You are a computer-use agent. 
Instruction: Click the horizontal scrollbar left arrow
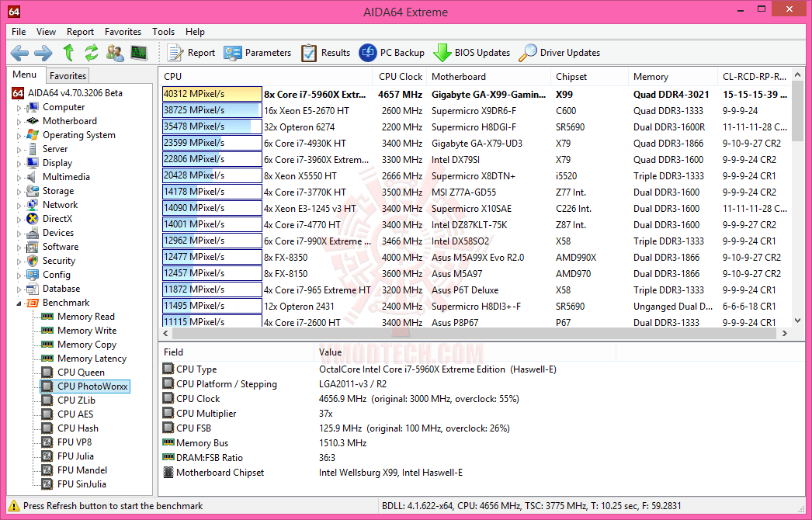tap(167, 333)
